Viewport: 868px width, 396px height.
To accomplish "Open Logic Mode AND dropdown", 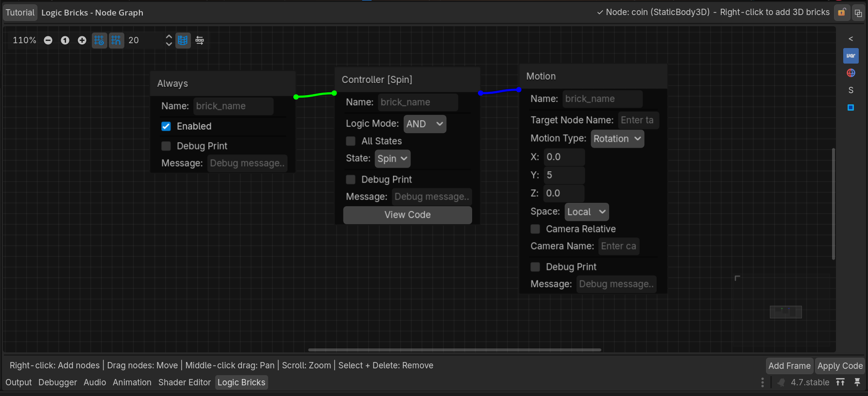I will click(x=425, y=124).
